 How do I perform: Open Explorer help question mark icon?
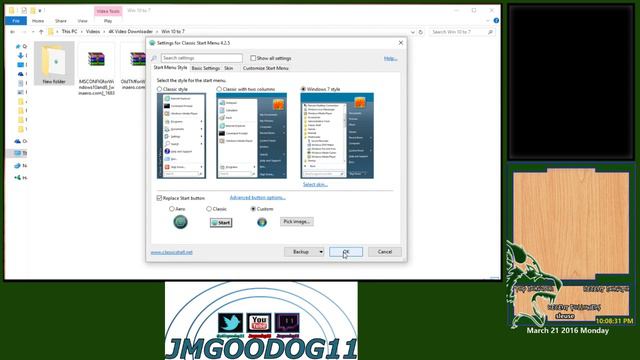pyautogui.click(x=496, y=20)
